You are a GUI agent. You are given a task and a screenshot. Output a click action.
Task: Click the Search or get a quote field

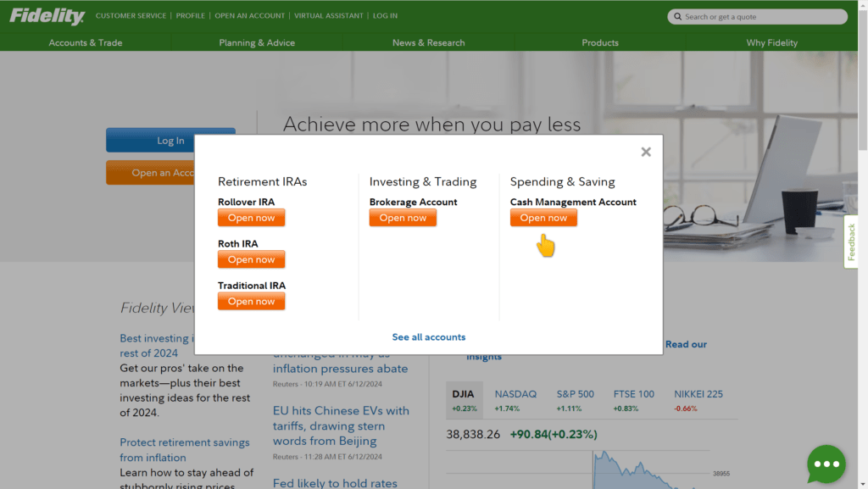point(757,17)
